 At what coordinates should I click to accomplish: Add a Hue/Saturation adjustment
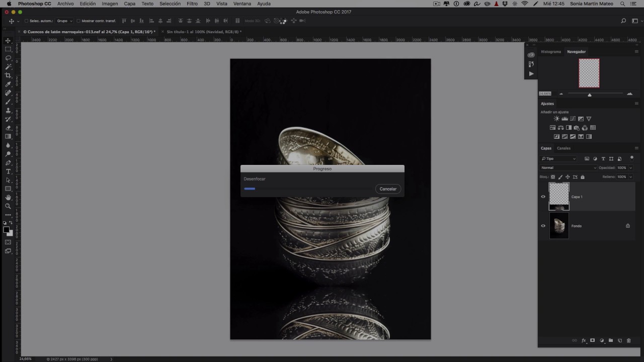point(552,128)
